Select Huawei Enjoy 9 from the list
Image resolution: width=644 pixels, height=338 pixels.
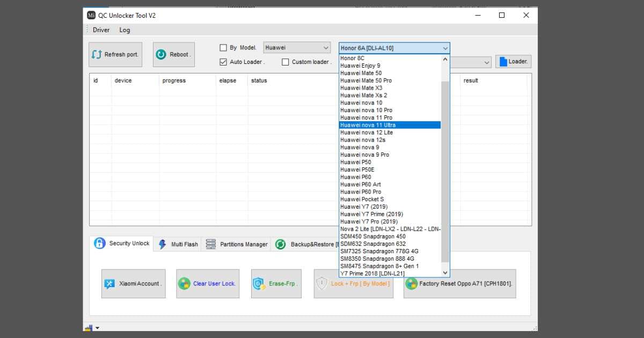tap(390, 65)
